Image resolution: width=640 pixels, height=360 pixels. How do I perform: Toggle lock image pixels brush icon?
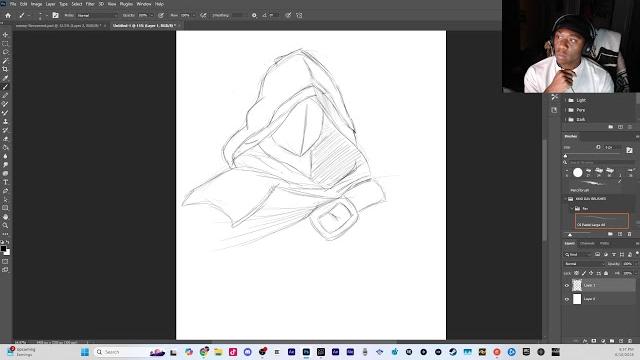tap(584, 273)
